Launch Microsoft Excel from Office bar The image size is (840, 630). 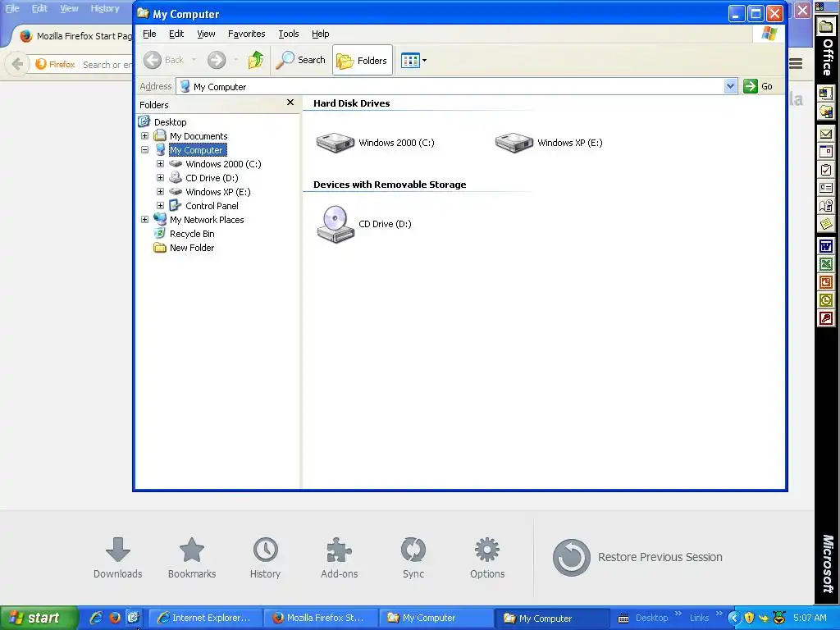click(825, 264)
